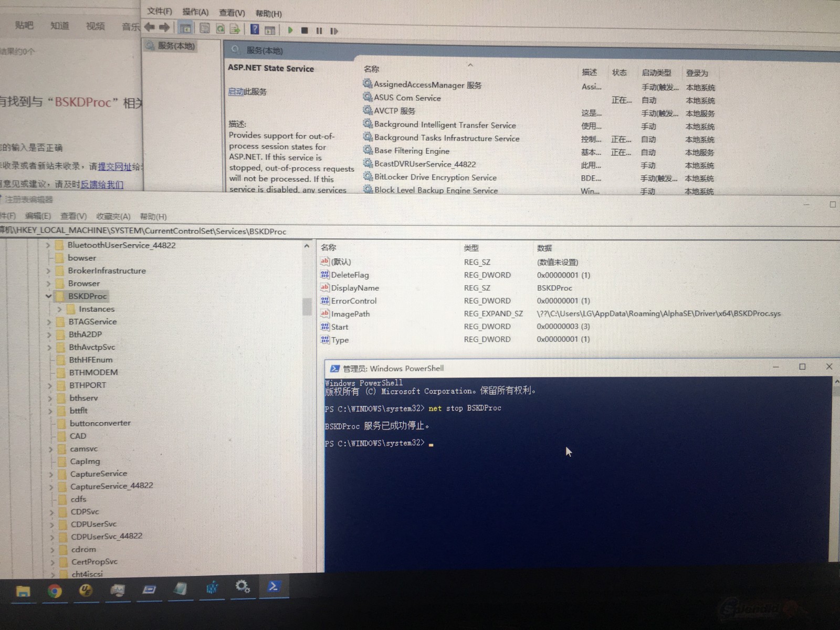This screenshot has width=840, height=630.
Task: Open 查看(V) menu in Services window
Action: tap(232, 13)
